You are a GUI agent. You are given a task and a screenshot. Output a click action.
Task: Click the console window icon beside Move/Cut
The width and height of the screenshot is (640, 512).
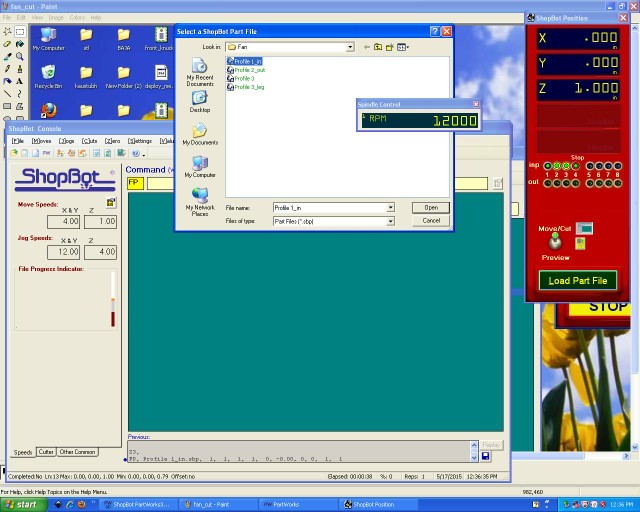point(584,228)
